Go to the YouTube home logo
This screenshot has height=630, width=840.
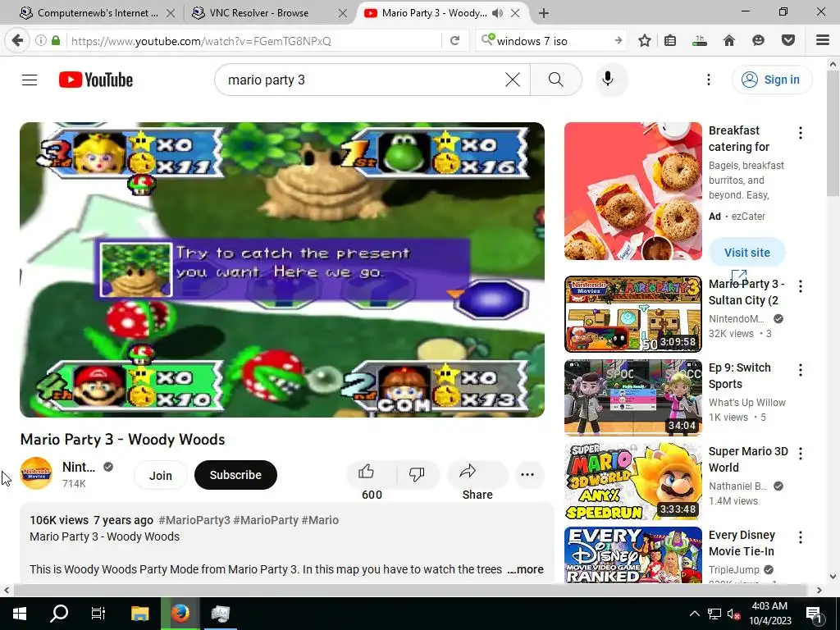point(96,80)
